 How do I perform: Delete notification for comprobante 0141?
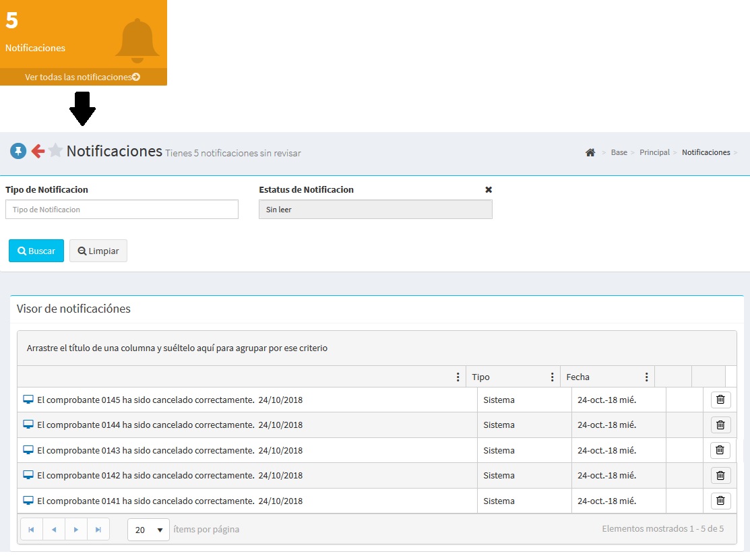point(720,501)
